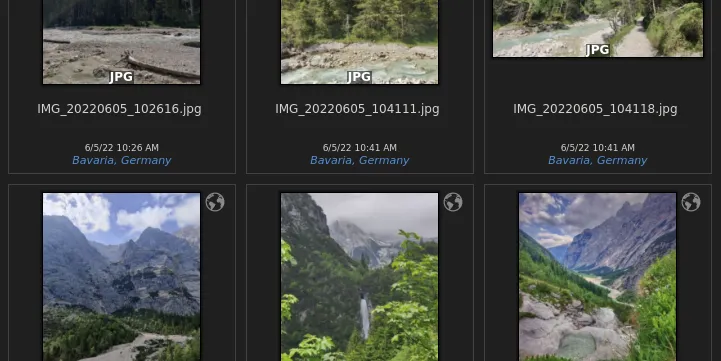This screenshot has width=721, height=361.
Task: Open the Bavaria, Germany link under IMG_20220605_102616.jpg
Action: [x=121, y=160]
